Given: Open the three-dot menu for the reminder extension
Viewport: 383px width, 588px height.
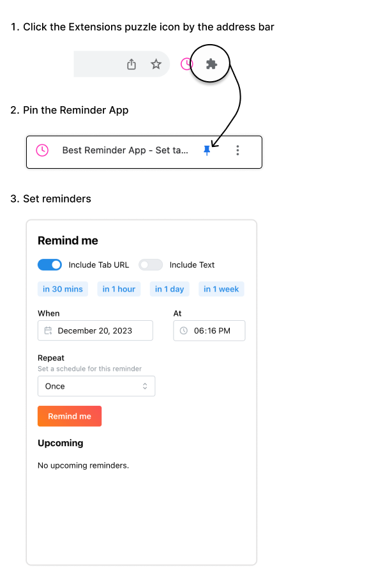Looking at the screenshot, I should (x=237, y=150).
